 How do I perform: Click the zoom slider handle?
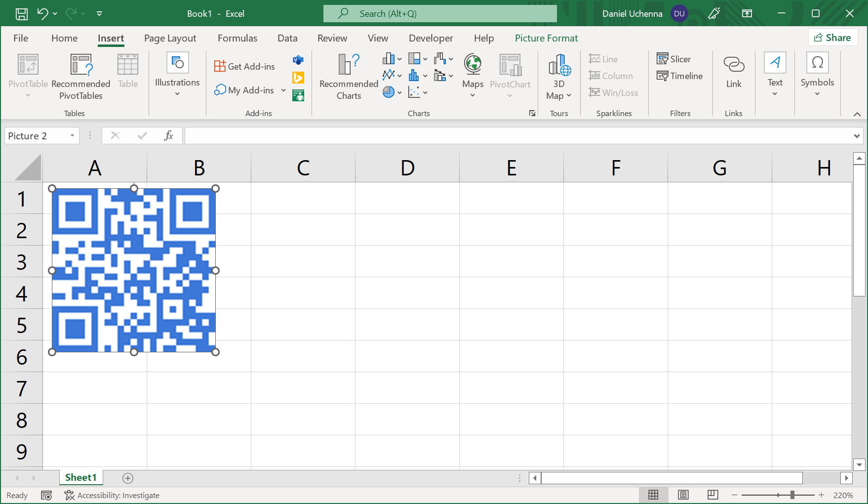792,495
